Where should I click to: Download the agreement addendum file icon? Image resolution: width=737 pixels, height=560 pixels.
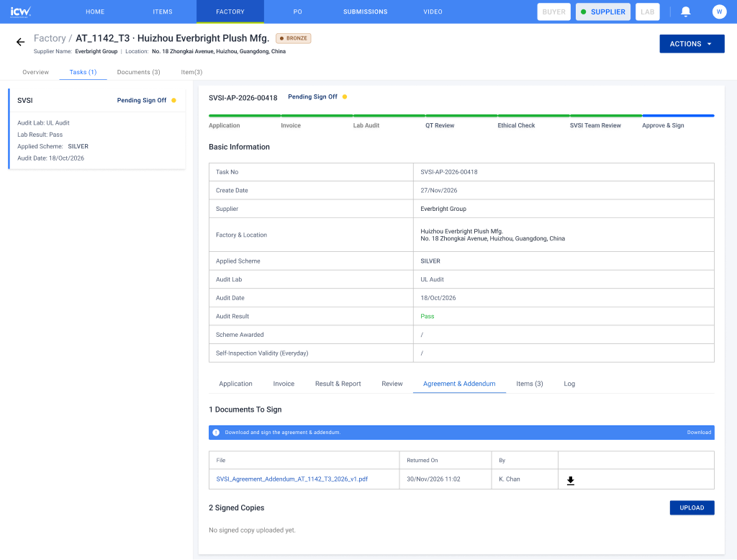click(x=570, y=481)
